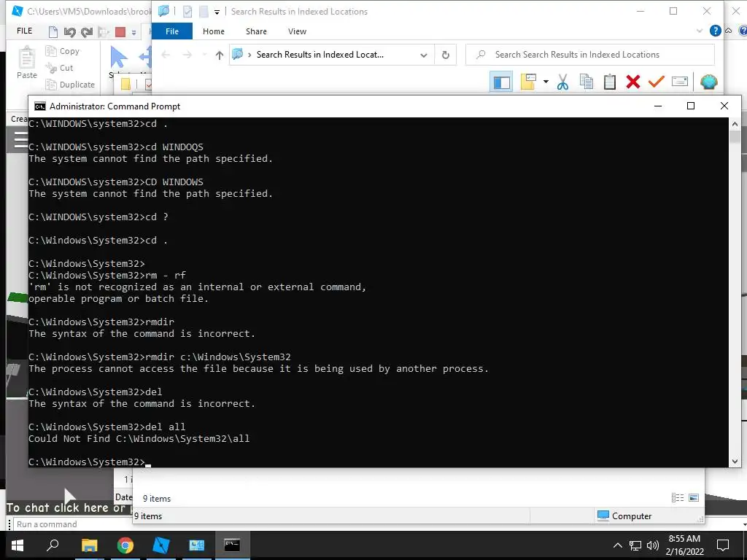Click the blue Help icon in Explorer

(x=715, y=31)
